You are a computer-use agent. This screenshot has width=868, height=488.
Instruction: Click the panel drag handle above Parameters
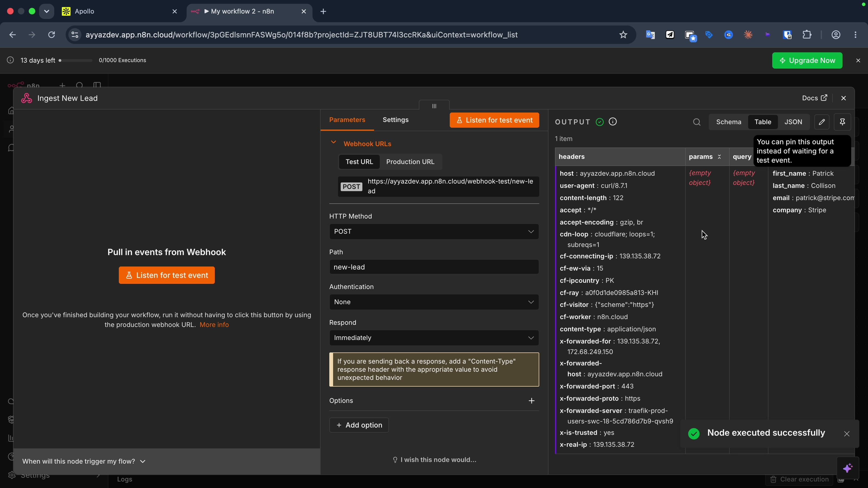tap(434, 106)
